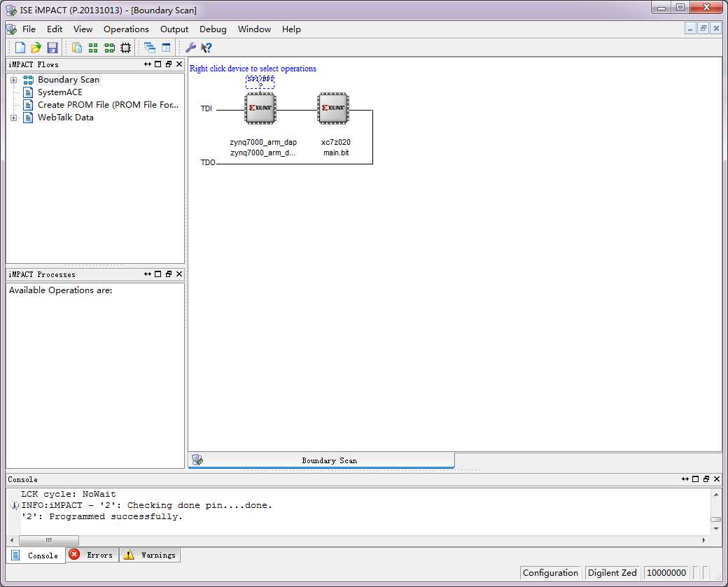The image size is (728, 587).
Task: Click the console vertical scroll down arrow
Action: 716,528
